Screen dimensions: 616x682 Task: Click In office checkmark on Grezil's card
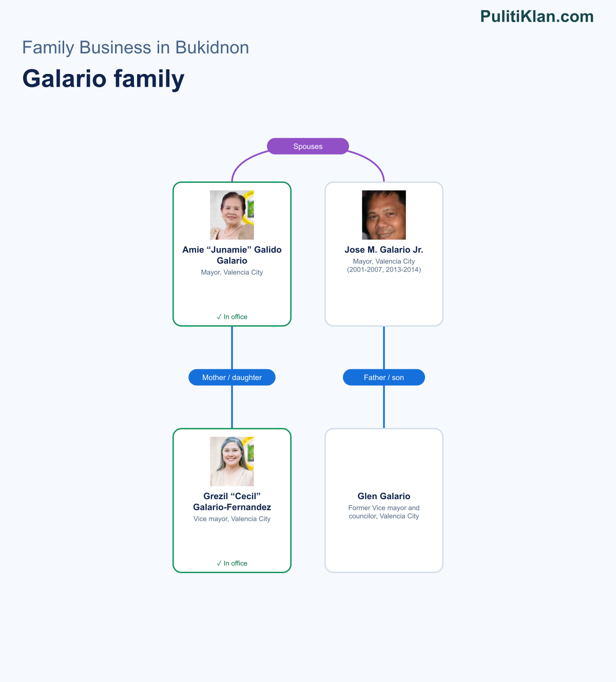pos(232,563)
